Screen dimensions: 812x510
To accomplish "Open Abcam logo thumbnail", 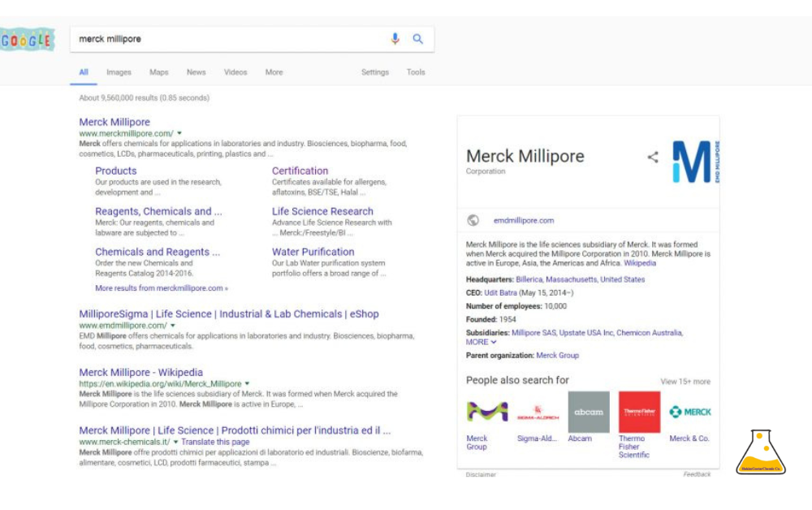I will point(588,413).
